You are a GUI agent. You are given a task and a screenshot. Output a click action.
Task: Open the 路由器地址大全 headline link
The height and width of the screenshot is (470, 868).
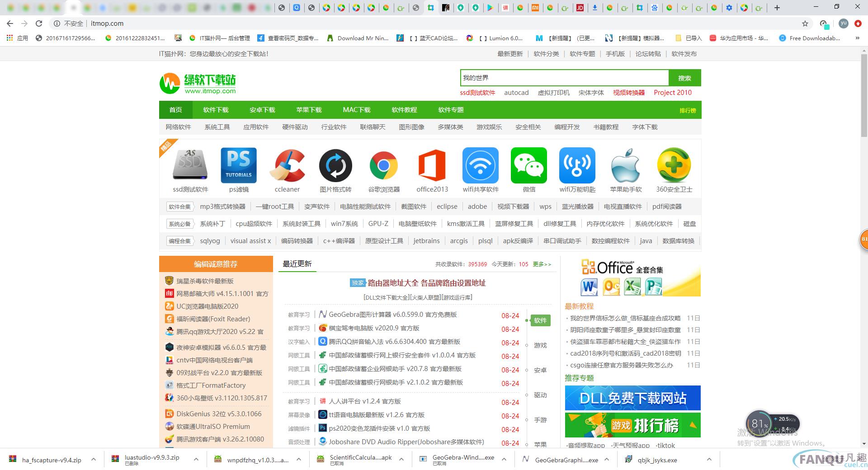pos(427,283)
